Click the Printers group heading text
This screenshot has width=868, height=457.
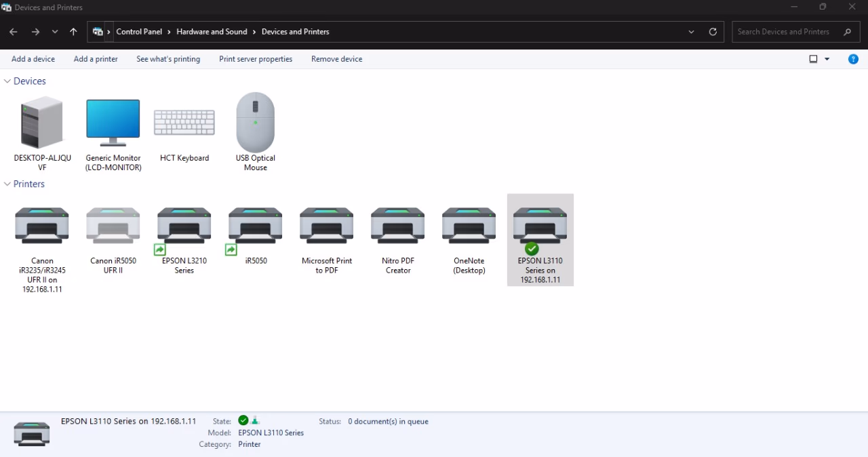pyautogui.click(x=29, y=184)
